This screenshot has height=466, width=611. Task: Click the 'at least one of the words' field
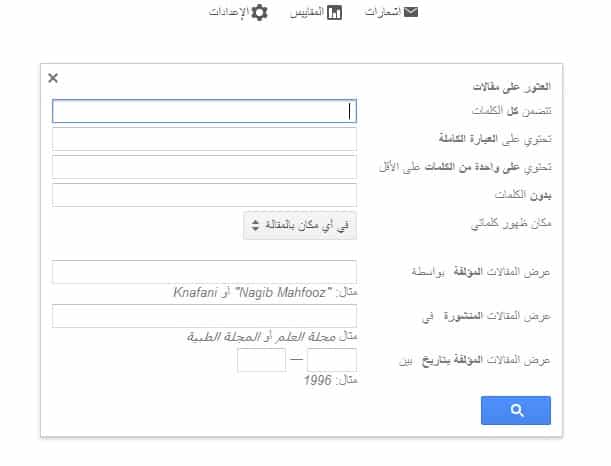tap(204, 167)
